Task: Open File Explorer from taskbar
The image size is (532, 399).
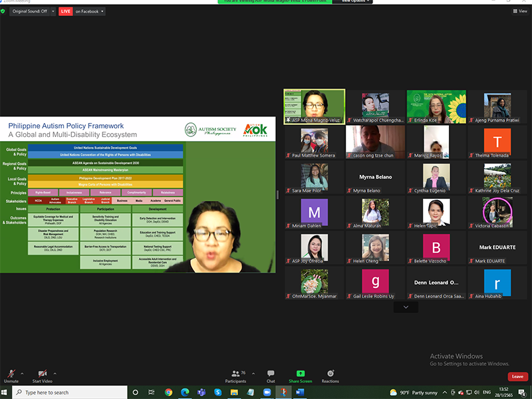Action: point(234,392)
